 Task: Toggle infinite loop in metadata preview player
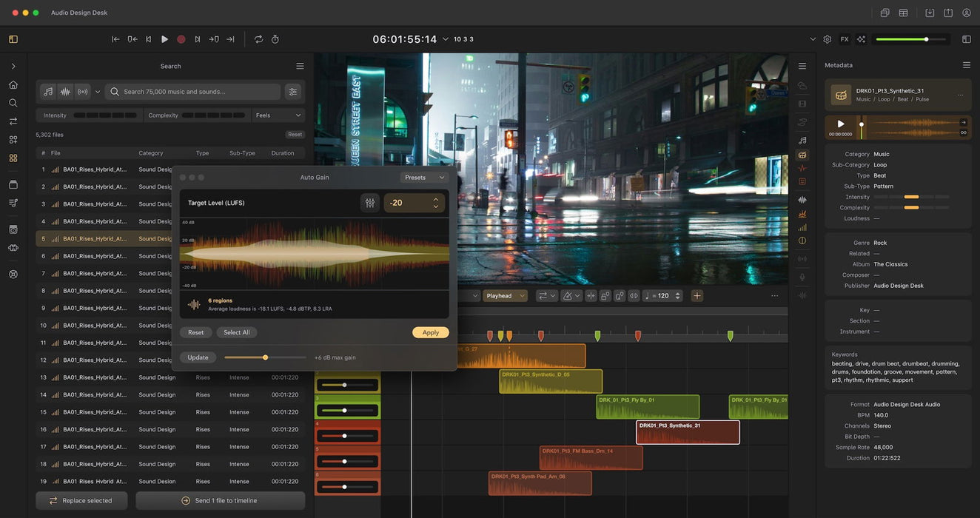[x=963, y=133]
